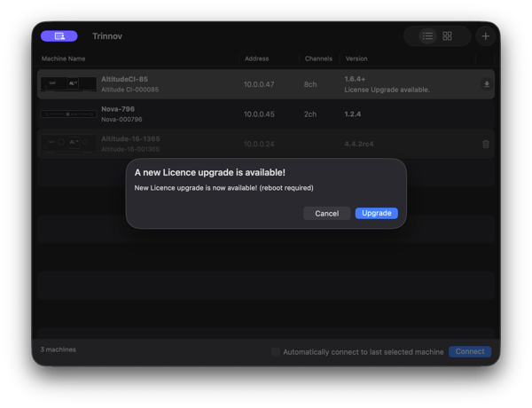Click the purple machine list icon button

59,36
